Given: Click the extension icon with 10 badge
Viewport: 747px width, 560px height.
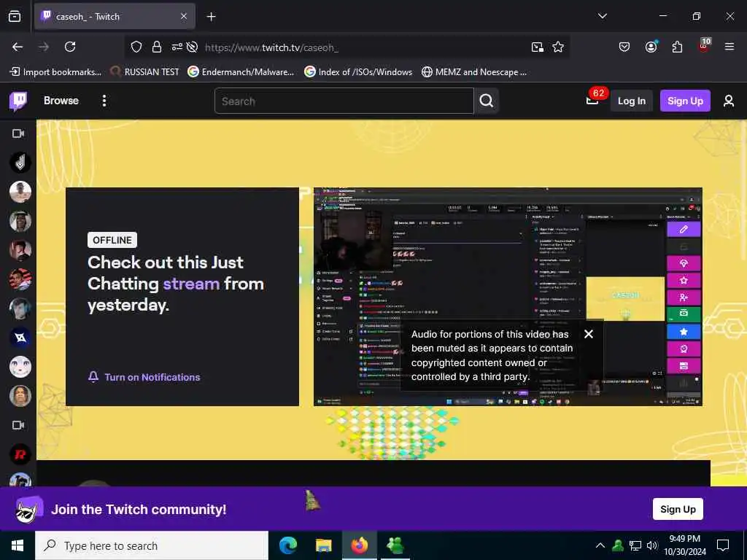Looking at the screenshot, I should click(704, 46).
